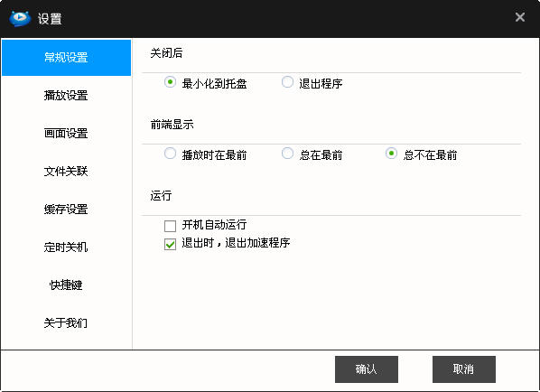Click the blue player logo icon

(x=20, y=18)
